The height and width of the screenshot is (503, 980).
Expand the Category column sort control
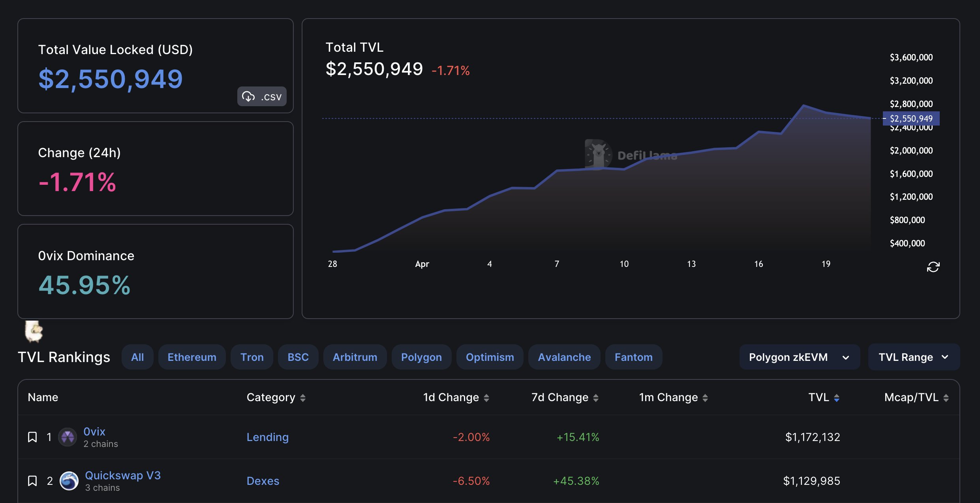tap(303, 398)
